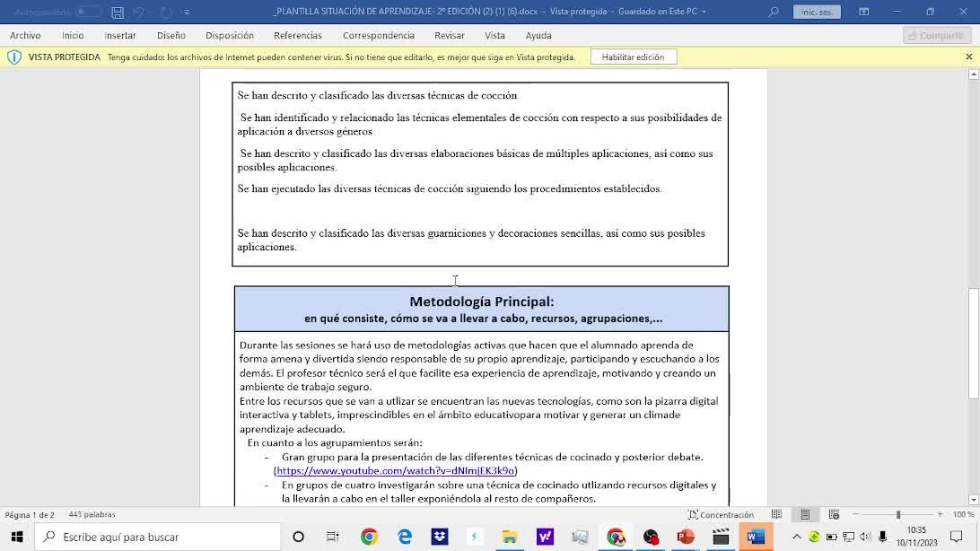The height and width of the screenshot is (551, 980).
Task: Expand the document name dropdown in title bar
Action: pos(704,12)
